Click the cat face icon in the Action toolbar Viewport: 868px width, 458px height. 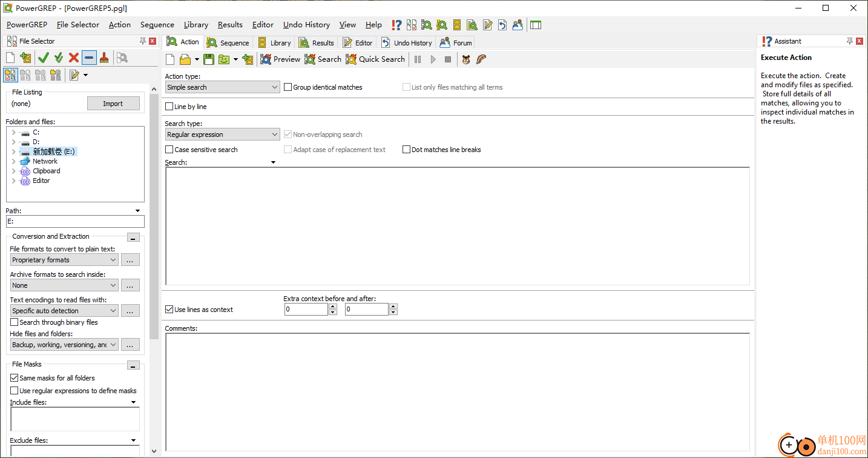(x=466, y=59)
